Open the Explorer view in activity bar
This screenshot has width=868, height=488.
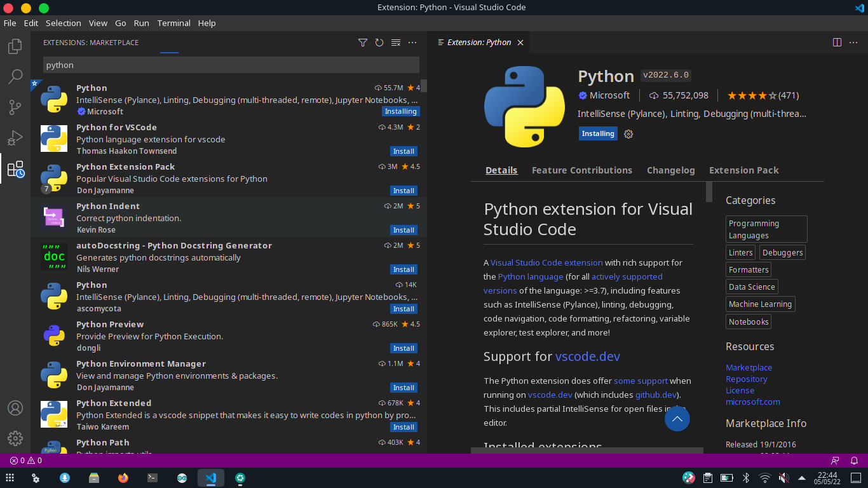(15, 46)
